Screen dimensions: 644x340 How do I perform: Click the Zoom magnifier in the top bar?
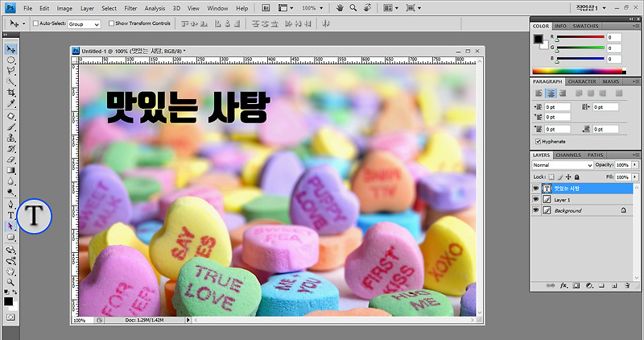click(354, 7)
